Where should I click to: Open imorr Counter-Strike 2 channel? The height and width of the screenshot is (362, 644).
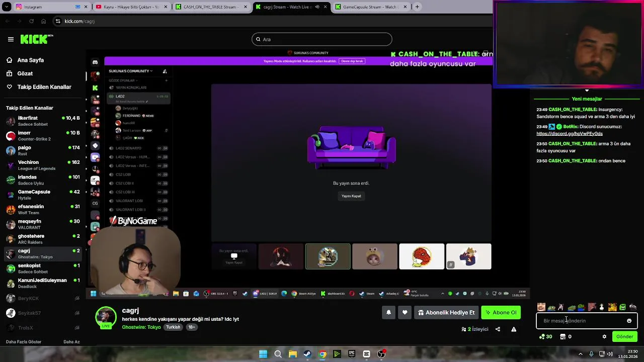coord(43,136)
